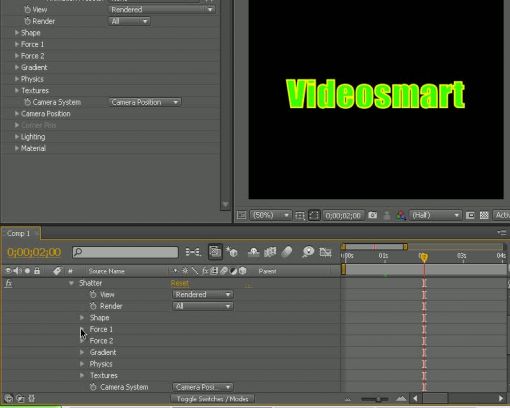Click the View stopwatch in timeline
The height and width of the screenshot is (408, 510).
point(93,294)
